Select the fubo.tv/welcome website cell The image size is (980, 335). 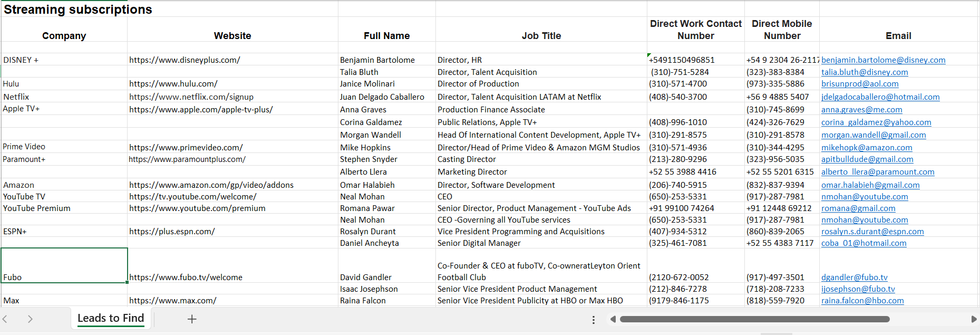(x=232, y=265)
